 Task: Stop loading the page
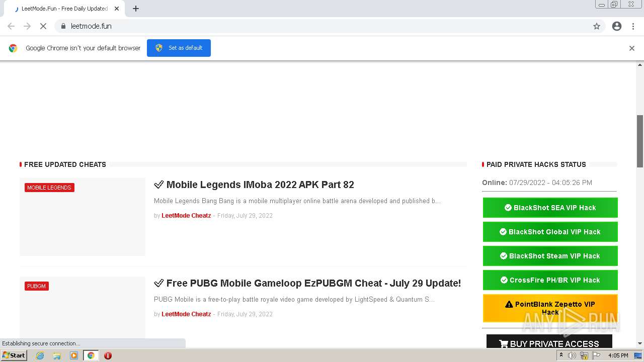click(x=43, y=26)
